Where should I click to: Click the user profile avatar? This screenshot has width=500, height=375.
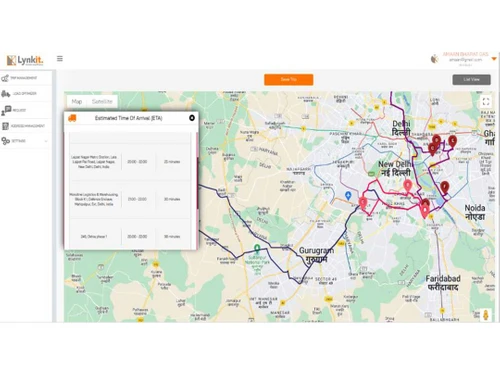pyautogui.click(x=435, y=59)
